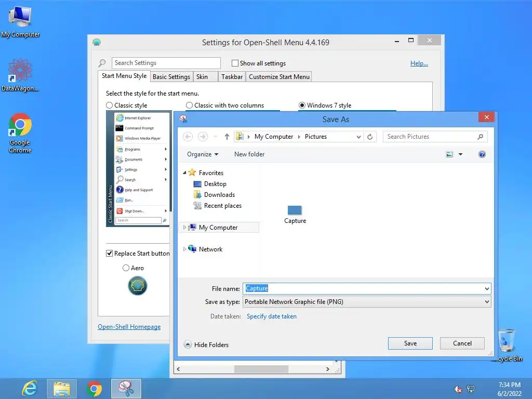Select Recent places under Favorites
This screenshot has height=399, width=532.
click(222, 206)
